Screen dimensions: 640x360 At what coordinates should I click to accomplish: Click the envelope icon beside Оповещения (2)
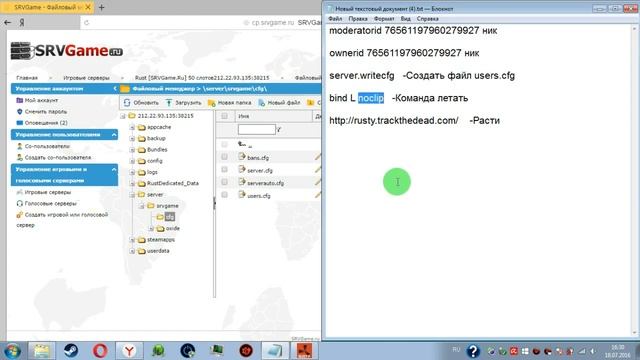19,123
